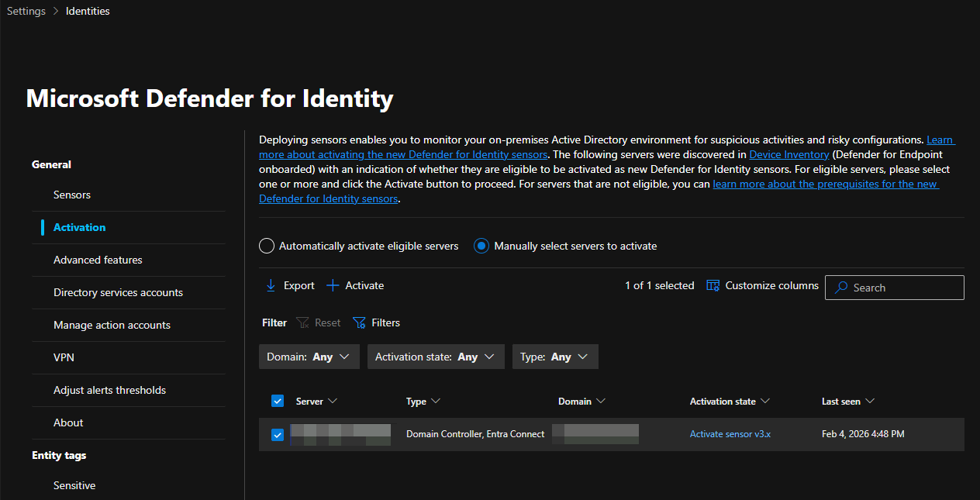Sort by Last seen column chevron

[870, 401]
